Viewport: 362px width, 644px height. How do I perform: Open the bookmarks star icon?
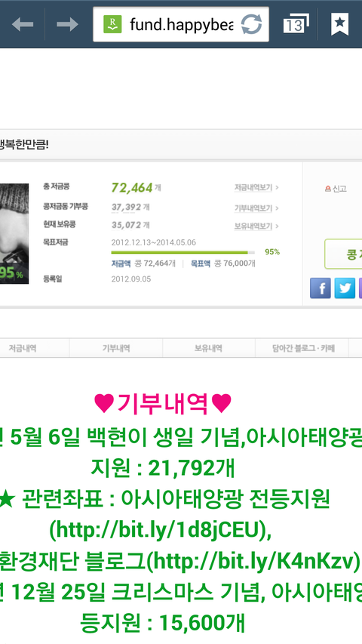click(x=340, y=24)
